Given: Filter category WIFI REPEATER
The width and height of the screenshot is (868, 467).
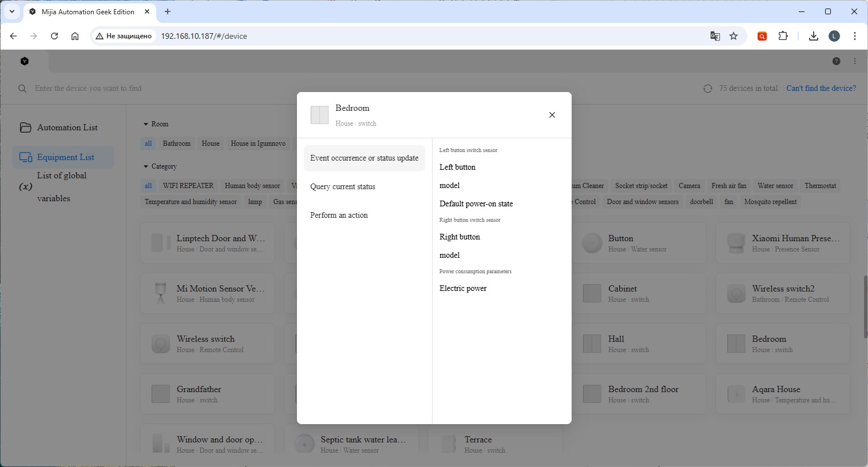Looking at the screenshot, I should (188, 186).
